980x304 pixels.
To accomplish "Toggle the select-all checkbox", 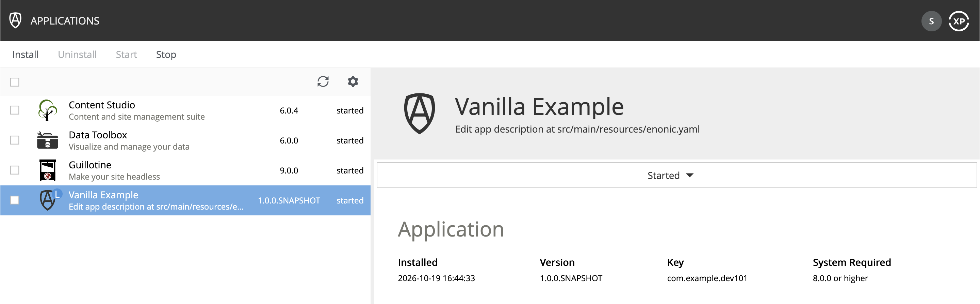I will click(15, 82).
